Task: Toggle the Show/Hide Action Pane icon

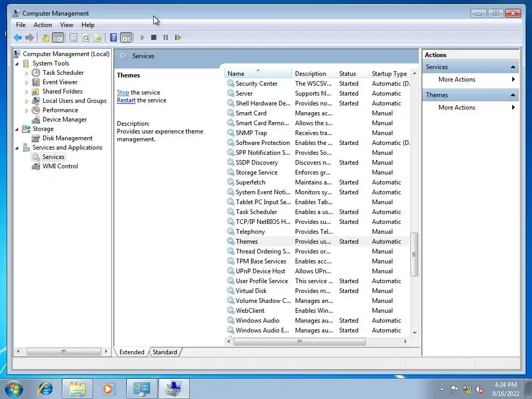Action: [x=126, y=37]
